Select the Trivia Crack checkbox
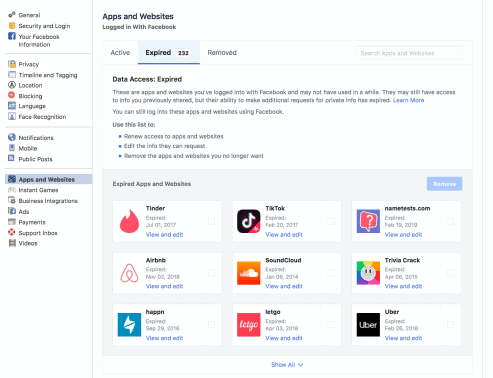 pos(450,273)
